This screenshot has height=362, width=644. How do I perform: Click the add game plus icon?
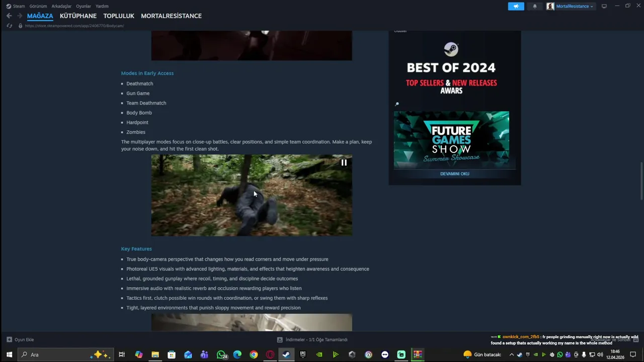[9, 339]
